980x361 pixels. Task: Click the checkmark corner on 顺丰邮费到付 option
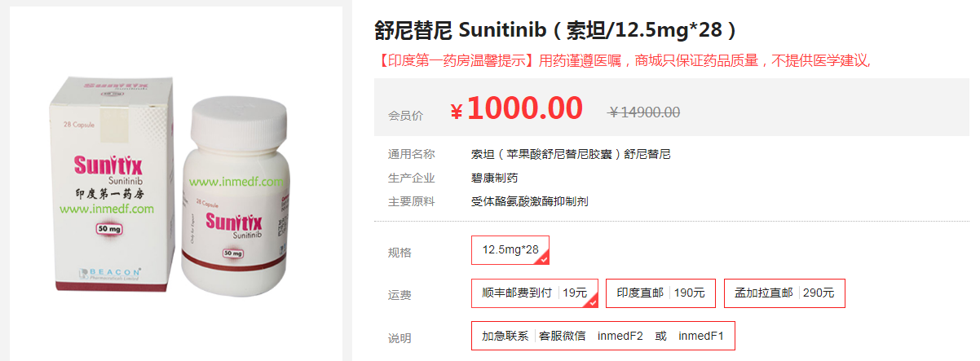coord(593,302)
